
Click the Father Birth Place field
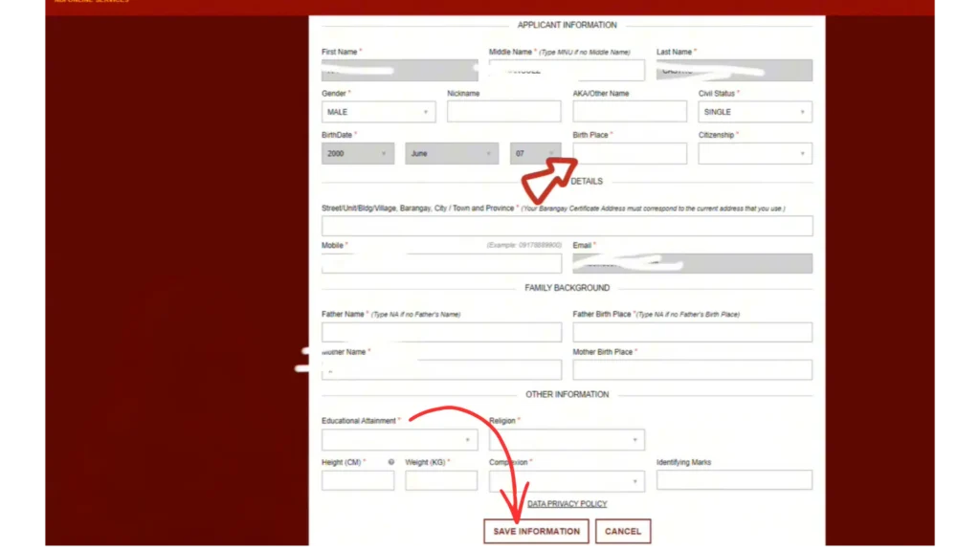(x=693, y=332)
